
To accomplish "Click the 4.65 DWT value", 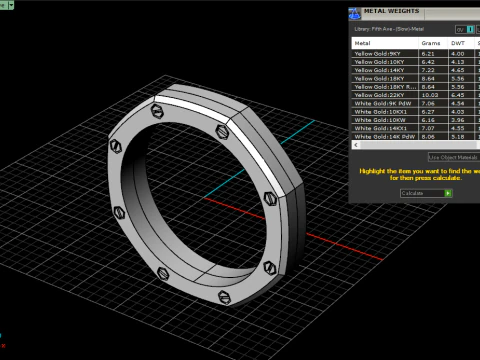I will click(x=458, y=70).
